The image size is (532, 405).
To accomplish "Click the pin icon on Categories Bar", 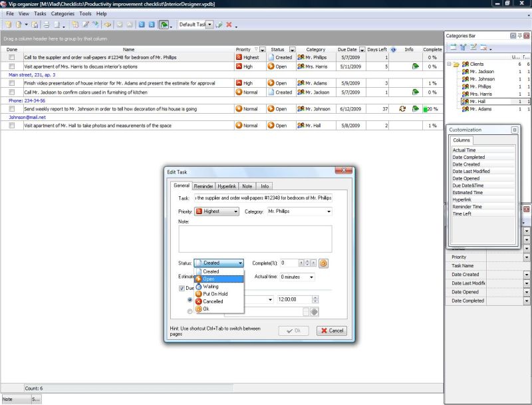I will [x=519, y=35].
